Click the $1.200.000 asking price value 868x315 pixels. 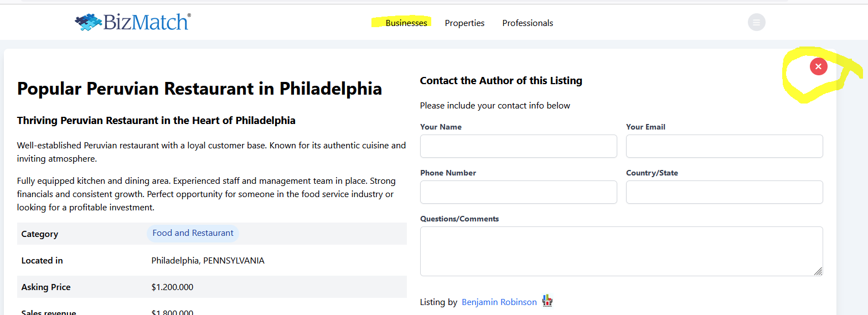coord(172,287)
